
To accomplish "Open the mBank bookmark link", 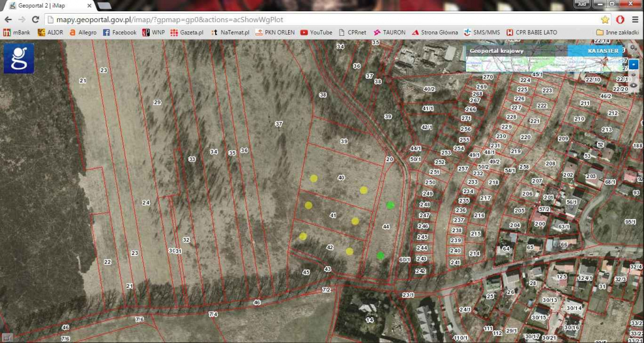I will click(18, 32).
